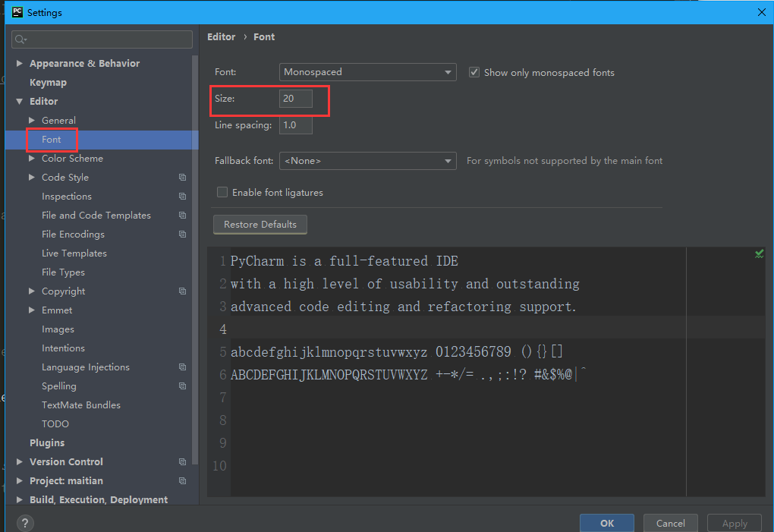Expand the Copyright arrow

(x=32, y=291)
